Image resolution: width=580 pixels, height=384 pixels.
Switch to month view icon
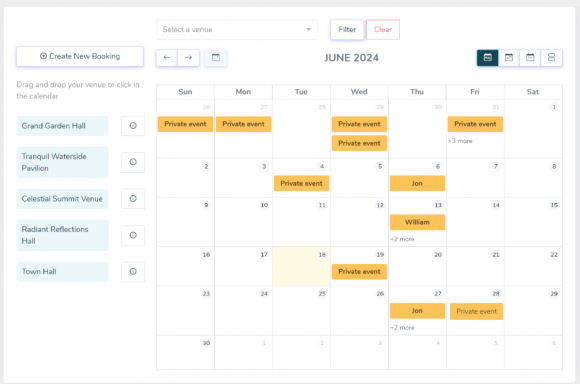pos(488,58)
